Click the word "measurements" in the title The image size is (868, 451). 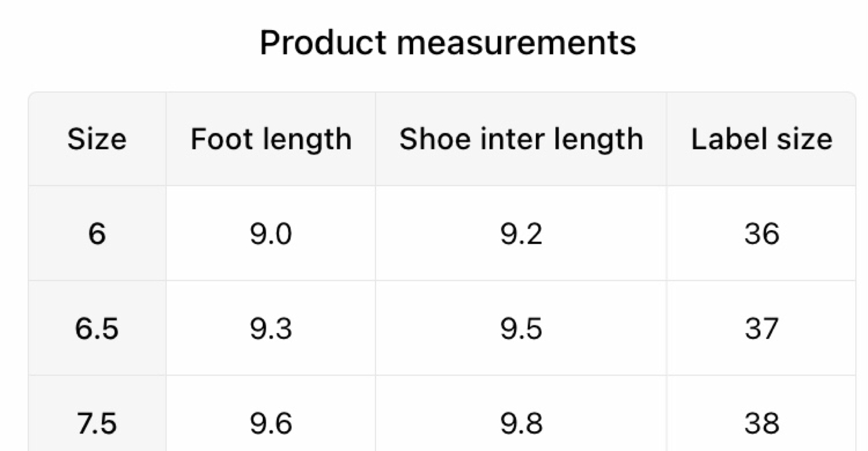[x=515, y=43]
